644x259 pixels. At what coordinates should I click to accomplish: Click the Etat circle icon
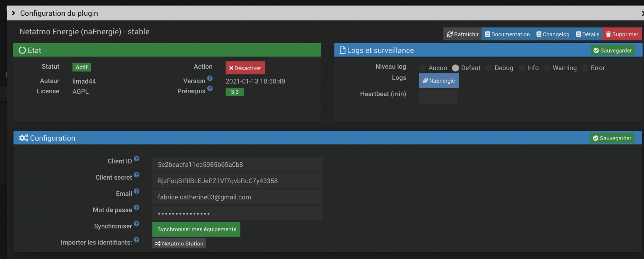point(22,50)
